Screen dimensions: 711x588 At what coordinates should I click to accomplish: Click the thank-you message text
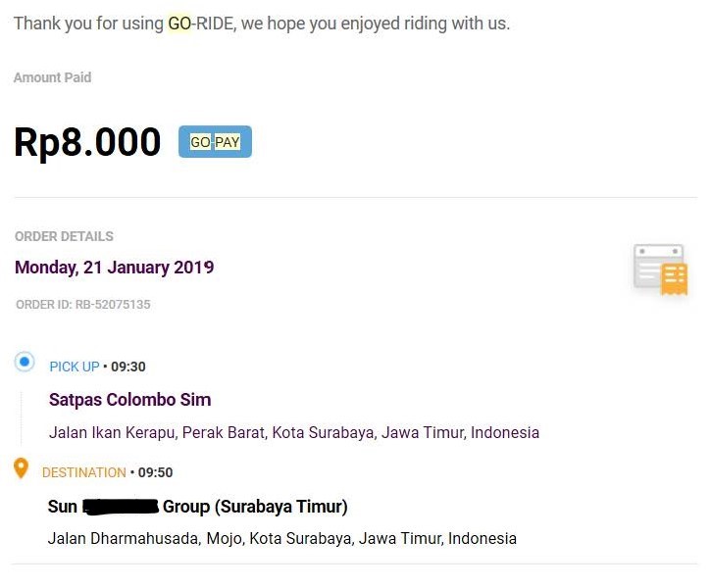[262, 23]
